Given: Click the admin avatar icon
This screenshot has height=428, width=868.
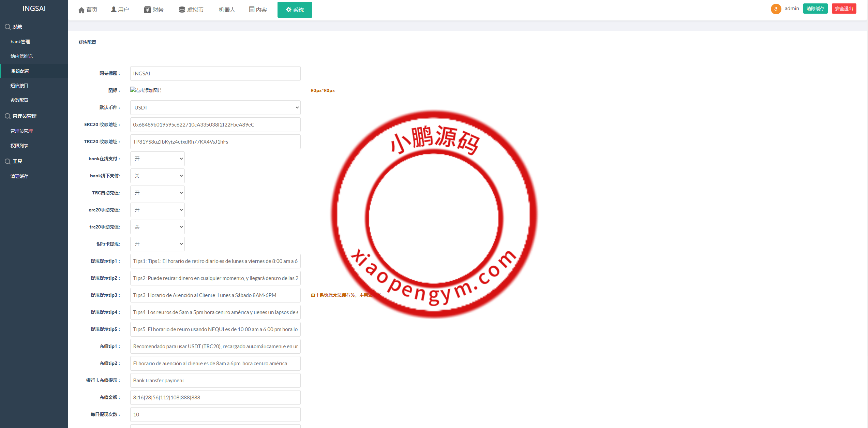Looking at the screenshot, I should coord(776,9).
